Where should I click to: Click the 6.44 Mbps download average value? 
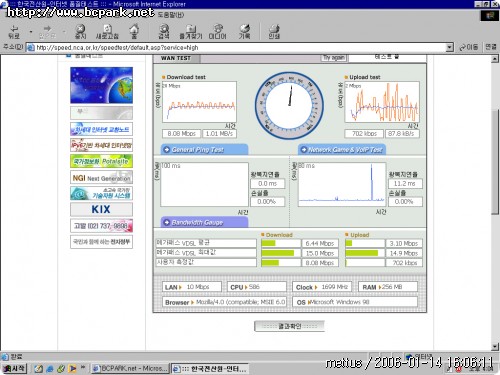320,244
